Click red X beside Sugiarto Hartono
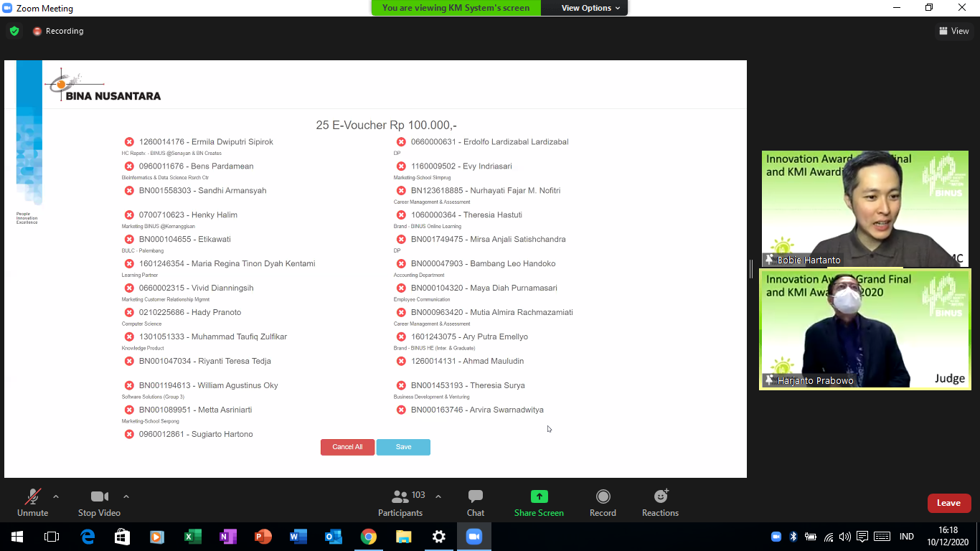Viewport: 980px width, 551px height. pos(129,435)
